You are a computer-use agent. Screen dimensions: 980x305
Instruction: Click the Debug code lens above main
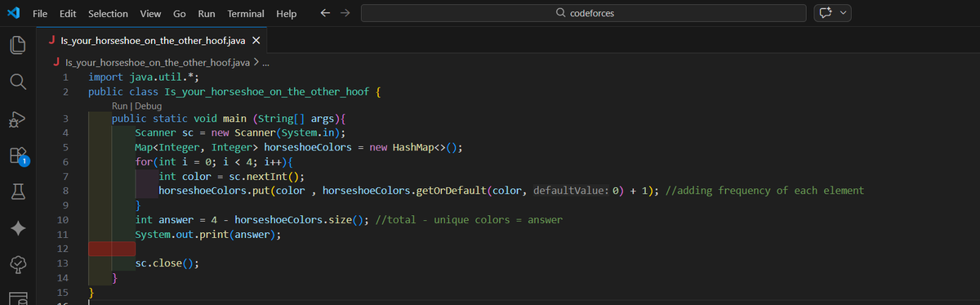pos(148,106)
